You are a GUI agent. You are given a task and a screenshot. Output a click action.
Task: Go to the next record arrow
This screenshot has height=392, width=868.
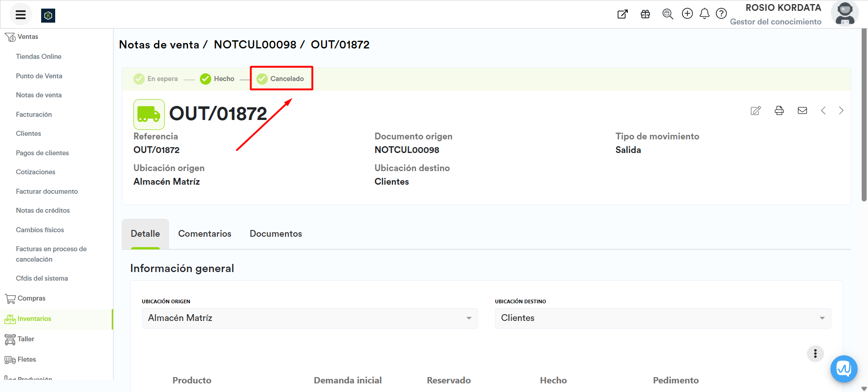click(x=841, y=111)
